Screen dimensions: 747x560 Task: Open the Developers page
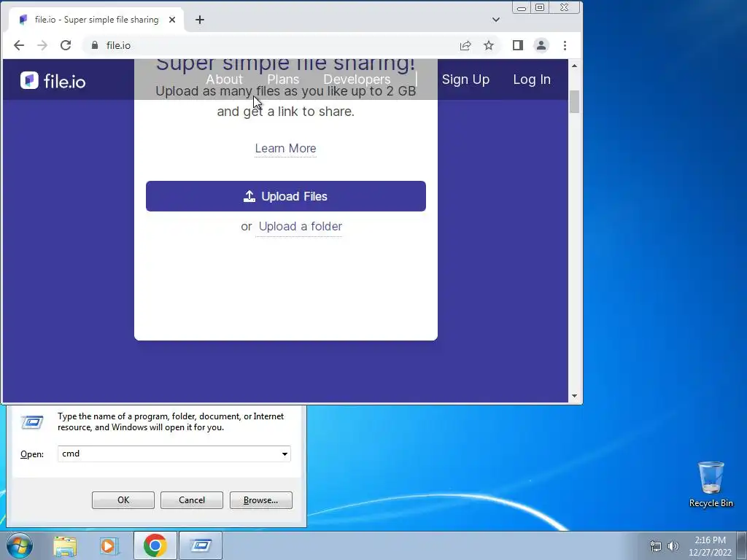(x=357, y=79)
